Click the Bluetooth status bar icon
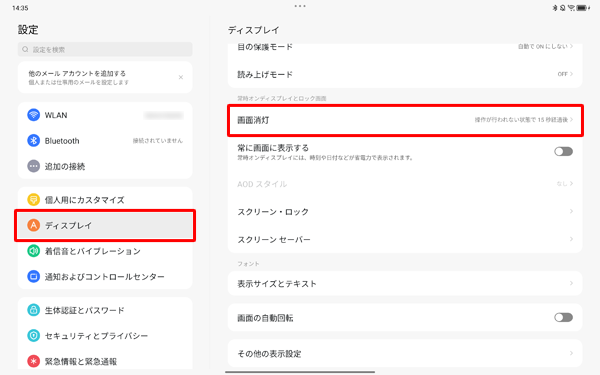The width and height of the screenshot is (600, 375). 554,8
